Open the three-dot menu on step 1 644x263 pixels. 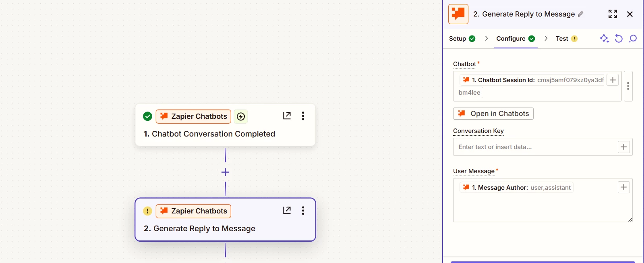303,116
